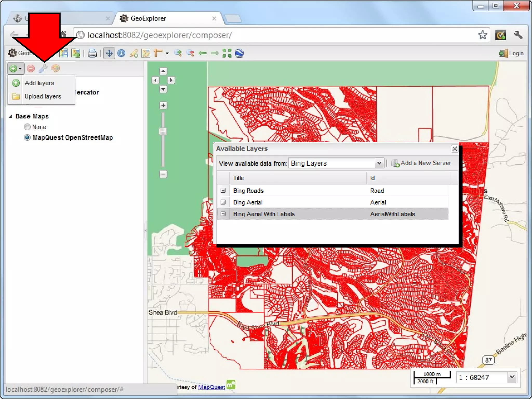Click Add a New Server button
The image size is (532, 399).
421,163
